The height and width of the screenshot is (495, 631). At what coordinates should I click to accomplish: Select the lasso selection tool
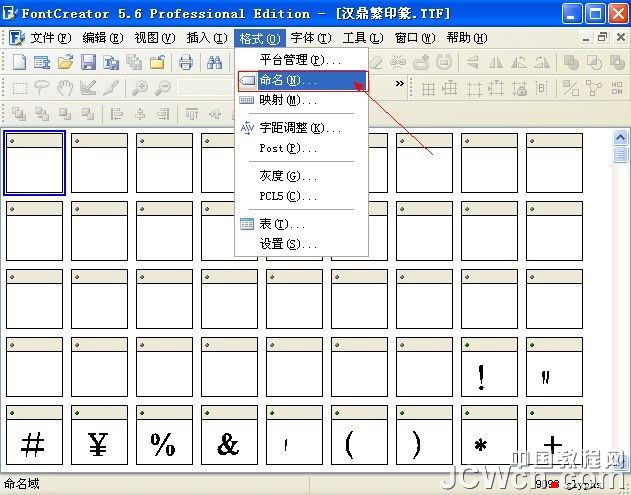click(x=41, y=88)
